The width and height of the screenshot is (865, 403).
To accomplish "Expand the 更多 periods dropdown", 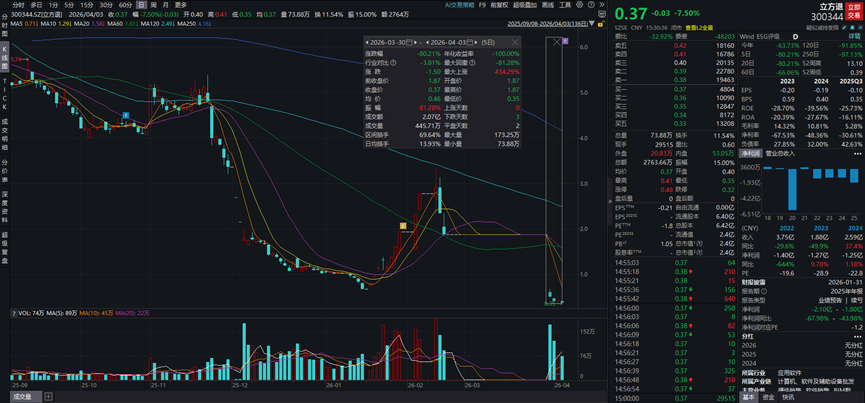I will pyautogui.click(x=180, y=4).
